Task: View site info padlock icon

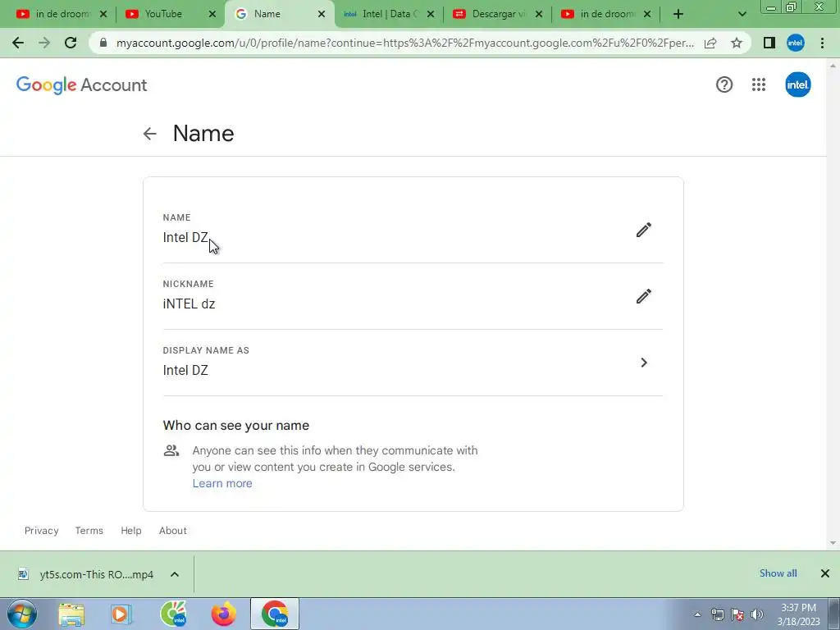Action: click(x=103, y=43)
